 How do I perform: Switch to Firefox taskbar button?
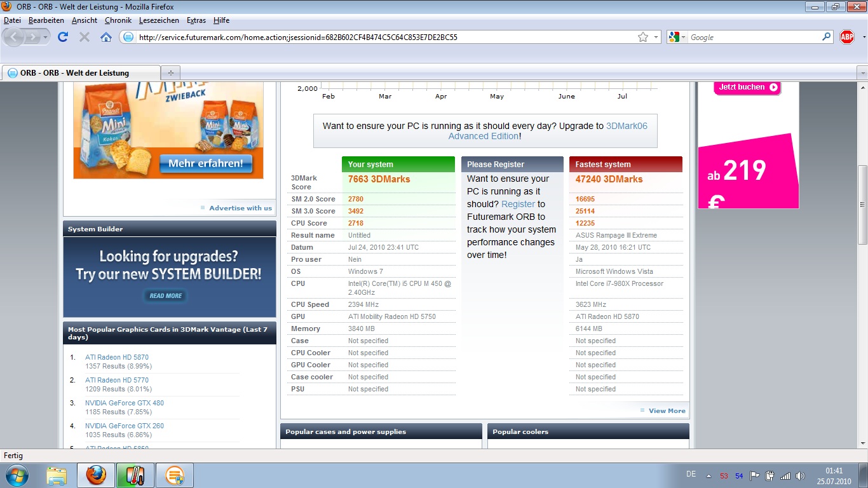[96, 475]
